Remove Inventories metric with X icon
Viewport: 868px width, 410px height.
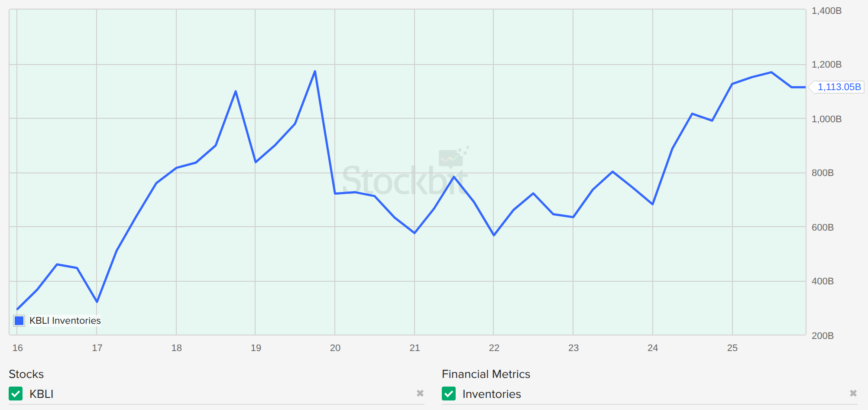pyautogui.click(x=853, y=393)
